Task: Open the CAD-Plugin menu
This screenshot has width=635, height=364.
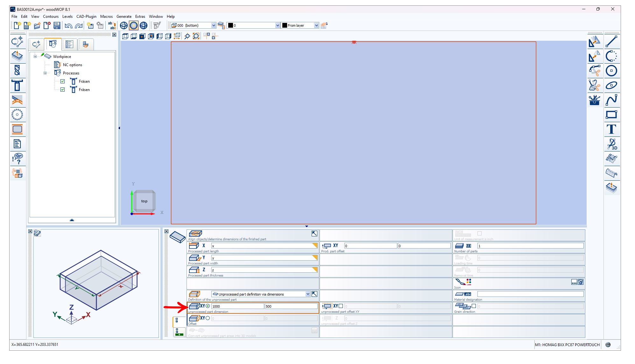Action: (x=86, y=17)
